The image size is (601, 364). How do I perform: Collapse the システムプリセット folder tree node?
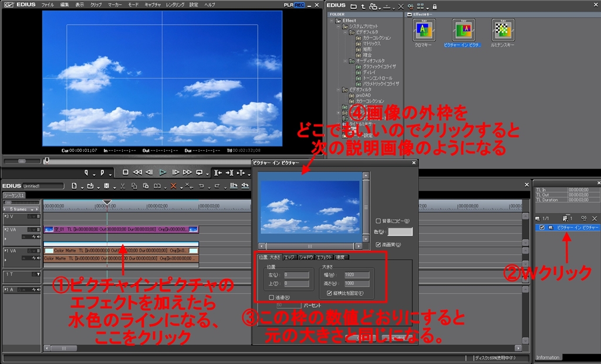click(339, 26)
